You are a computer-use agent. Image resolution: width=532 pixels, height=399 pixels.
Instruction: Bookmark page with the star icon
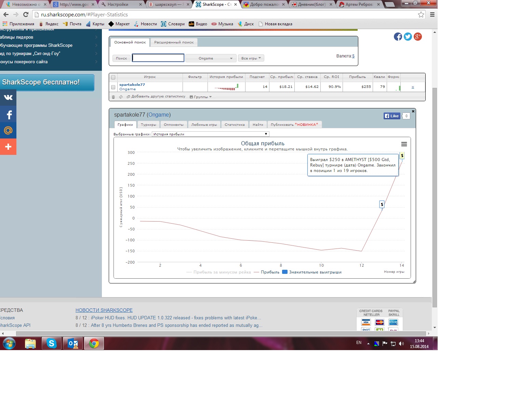click(x=421, y=14)
